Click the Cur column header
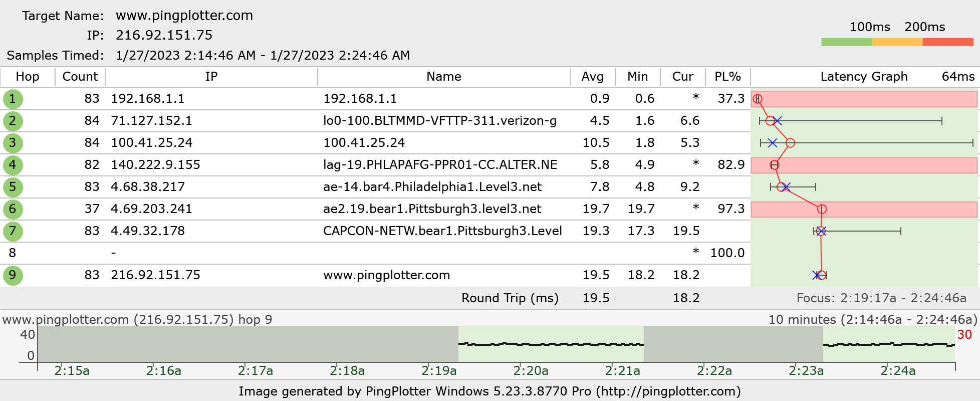980x401 pixels. click(683, 77)
